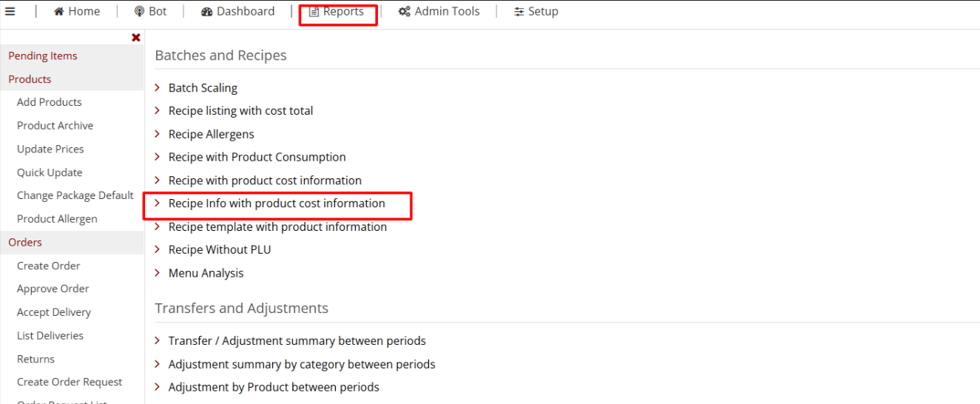The image size is (980, 404).
Task: Open Adjustment by Product between periods
Action: click(274, 387)
